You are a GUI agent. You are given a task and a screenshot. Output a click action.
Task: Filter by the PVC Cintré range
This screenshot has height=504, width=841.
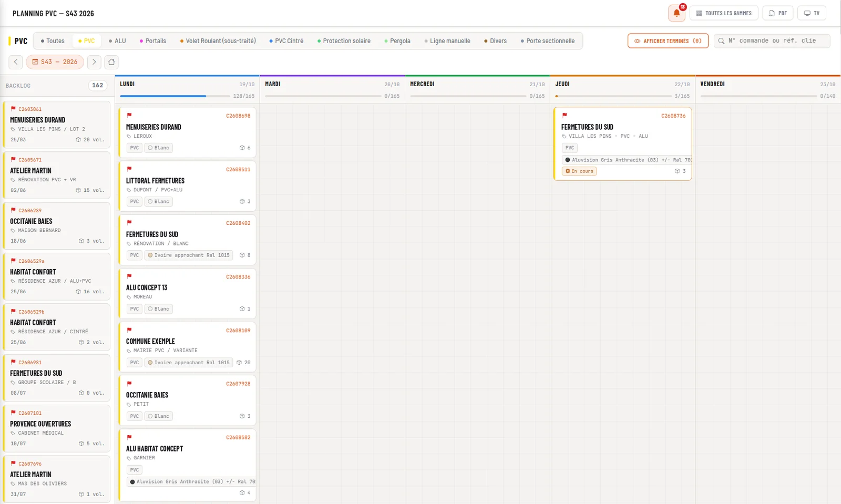point(286,41)
